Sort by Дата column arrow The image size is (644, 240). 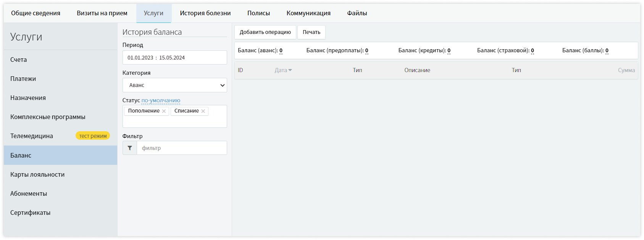point(290,70)
